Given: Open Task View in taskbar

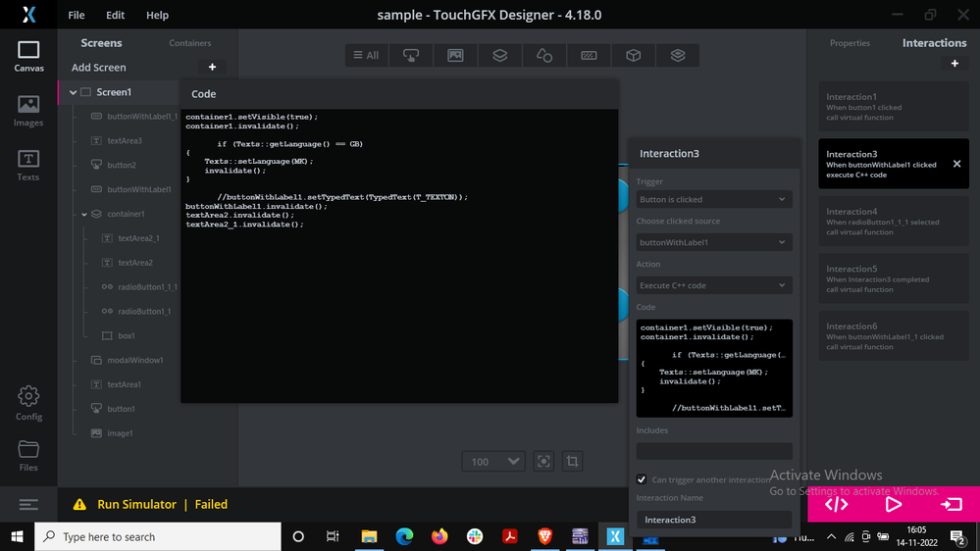Looking at the screenshot, I should [333, 536].
